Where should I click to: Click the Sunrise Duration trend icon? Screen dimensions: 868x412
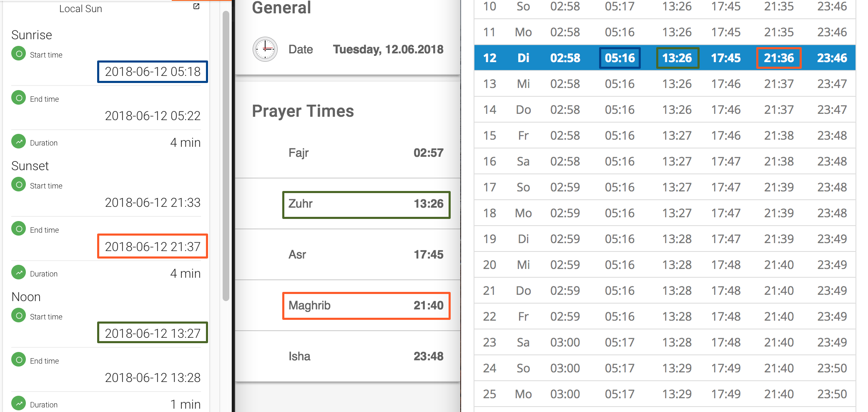click(x=18, y=142)
